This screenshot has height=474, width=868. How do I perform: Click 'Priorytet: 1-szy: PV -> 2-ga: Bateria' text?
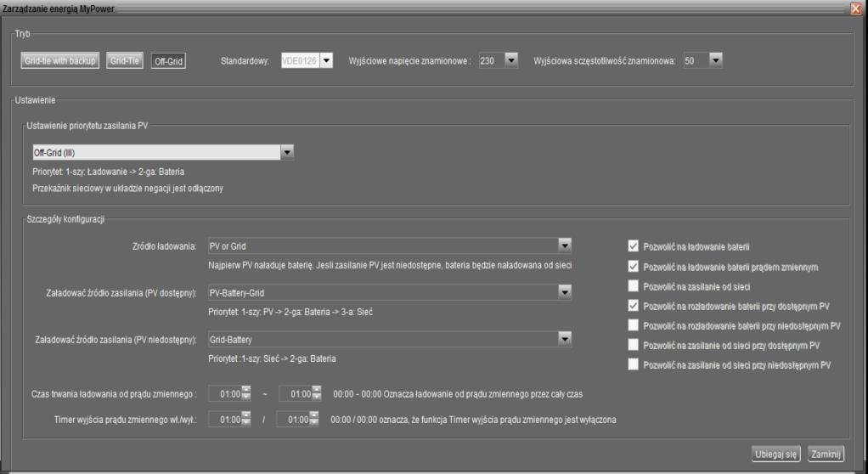pos(290,312)
